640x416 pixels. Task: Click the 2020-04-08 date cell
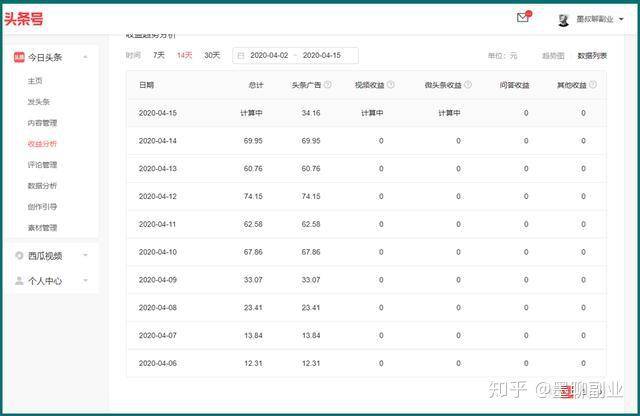[158, 307]
